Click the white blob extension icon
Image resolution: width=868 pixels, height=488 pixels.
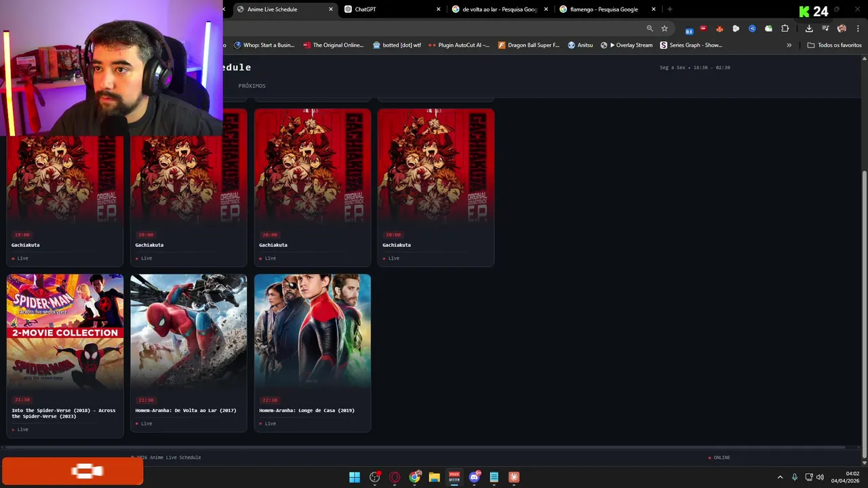(736, 28)
